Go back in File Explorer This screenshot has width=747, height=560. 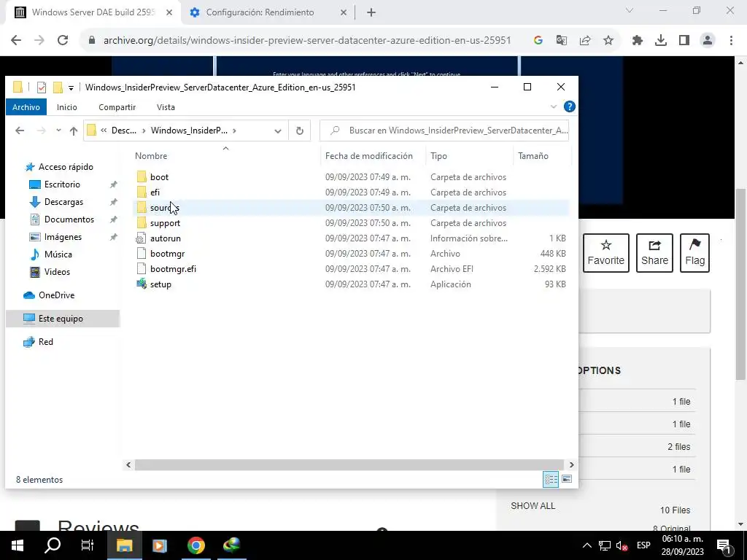pyautogui.click(x=20, y=131)
